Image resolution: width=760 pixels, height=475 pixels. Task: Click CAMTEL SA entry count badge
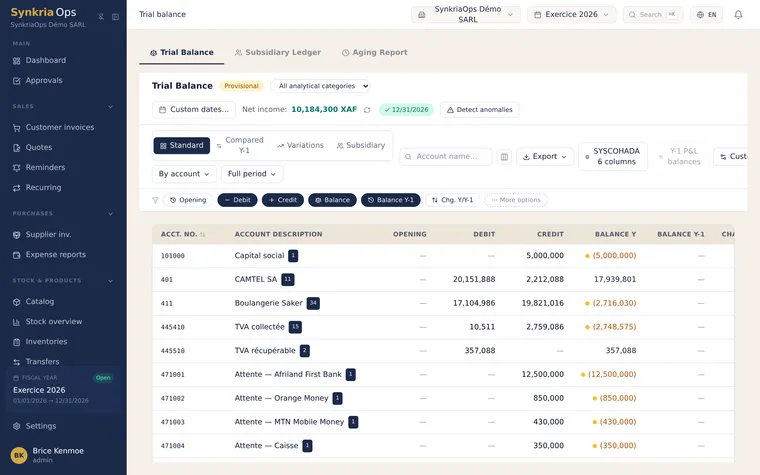tap(288, 279)
